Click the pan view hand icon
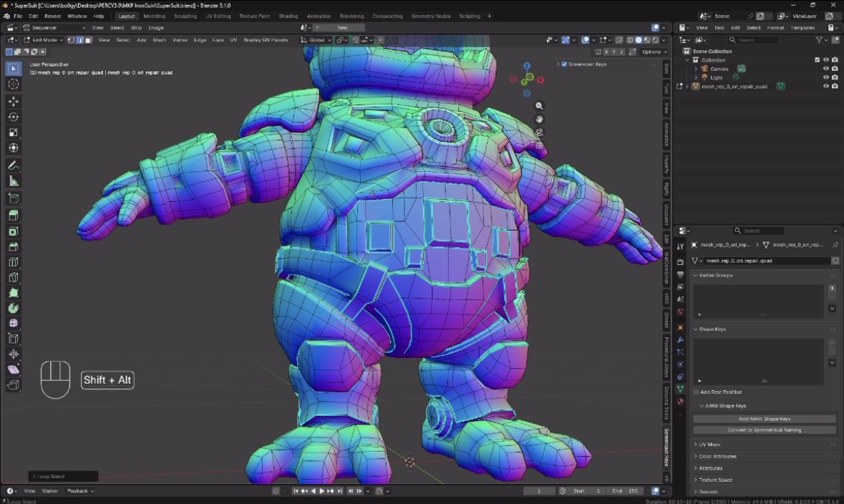 point(539,119)
